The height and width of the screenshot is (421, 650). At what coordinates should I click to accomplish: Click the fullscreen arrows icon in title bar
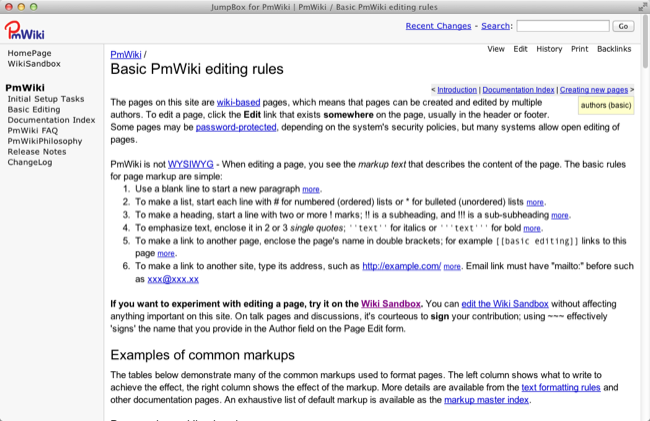[x=643, y=7]
